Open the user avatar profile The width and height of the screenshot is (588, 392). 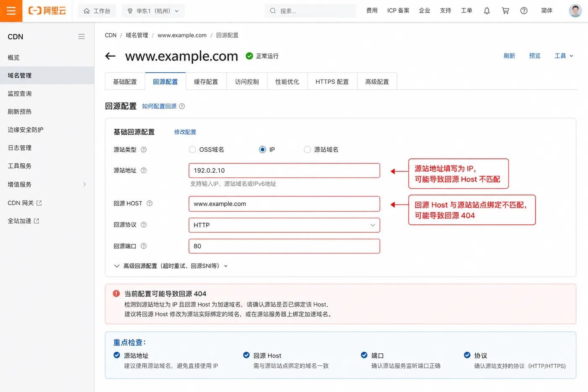(x=575, y=11)
